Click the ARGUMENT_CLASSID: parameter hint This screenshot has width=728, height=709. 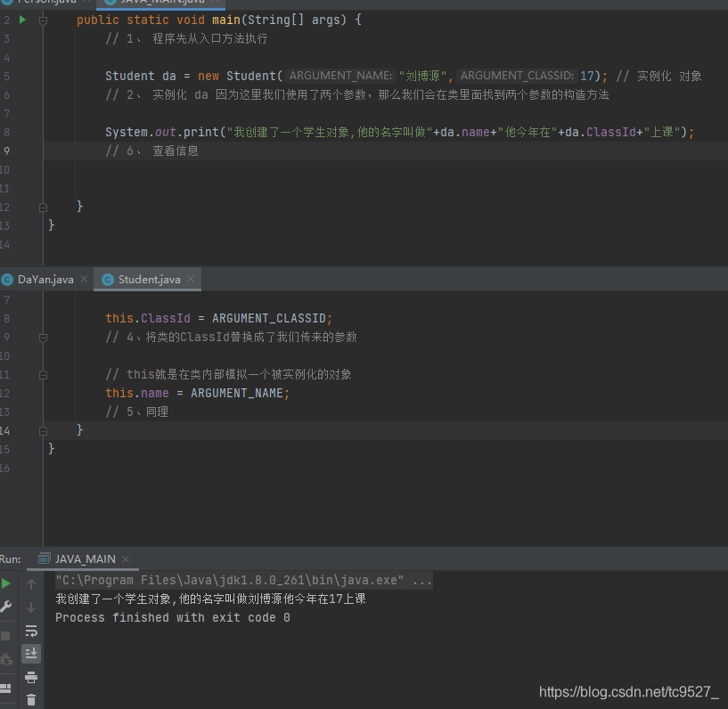[517, 75]
